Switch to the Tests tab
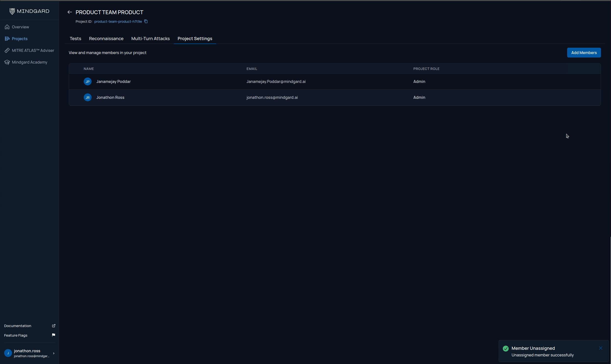The width and height of the screenshot is (611, 364). [x=75, y=39]
